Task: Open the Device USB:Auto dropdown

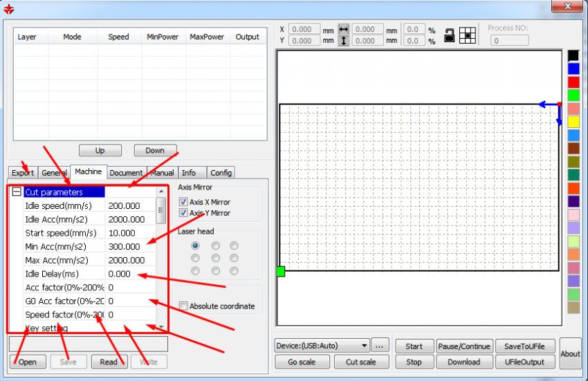Action: click(x=322, y=346)
